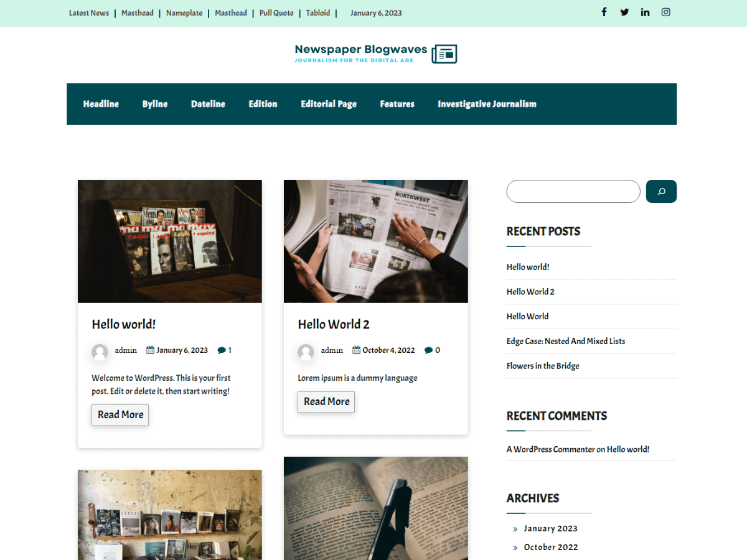Expand the October 2022 archive entry
Viewport: 747px width, 560px height.
[551, 547]
